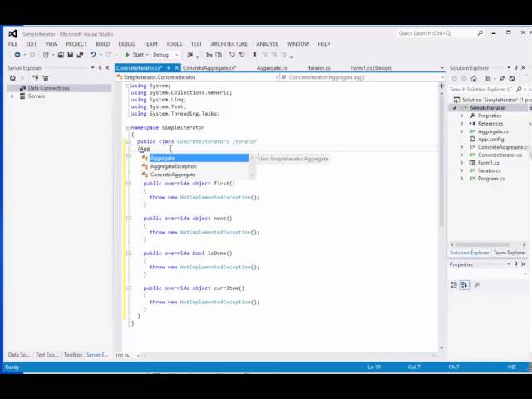Open the ARCHITECTURE menu
The image size is (532, 399).
click(229, 44)
